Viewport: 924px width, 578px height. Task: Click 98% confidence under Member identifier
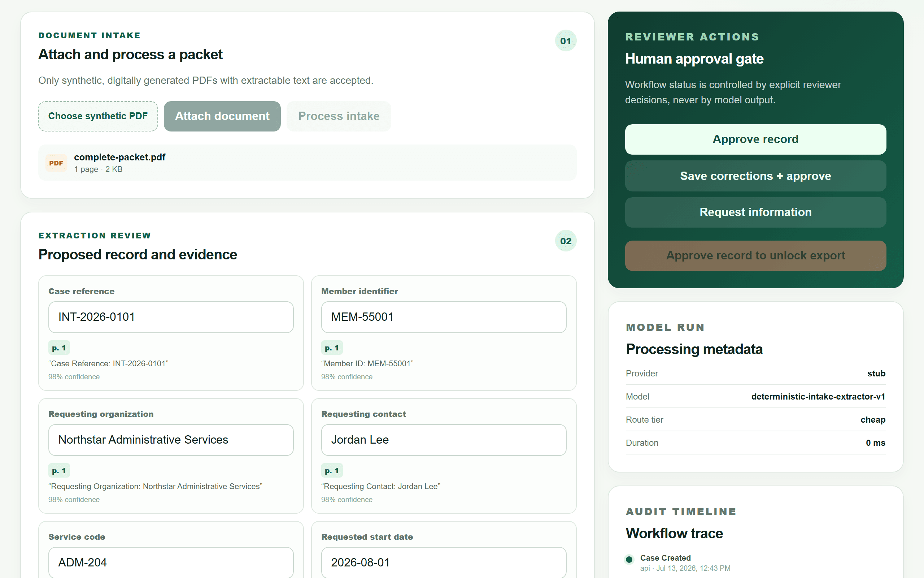point(347,377)
